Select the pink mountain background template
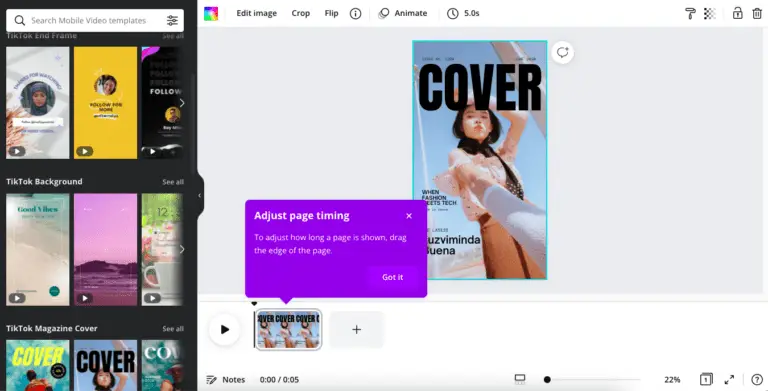This screenshot has height=391, width=768. [x=105, y=249]
